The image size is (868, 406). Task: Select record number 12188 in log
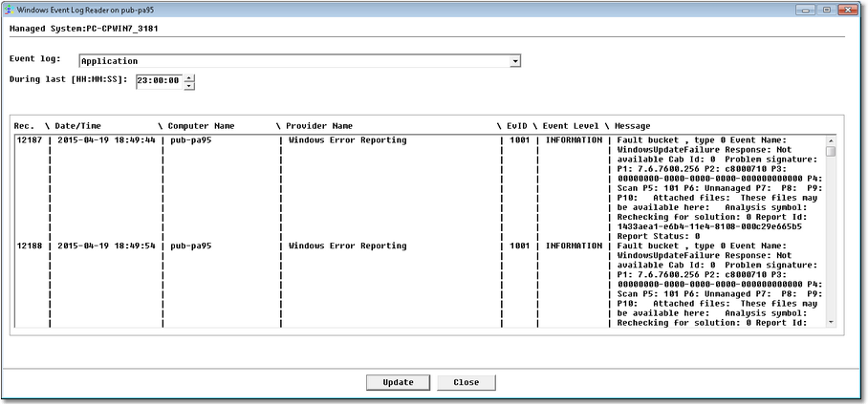coord(29,246)
